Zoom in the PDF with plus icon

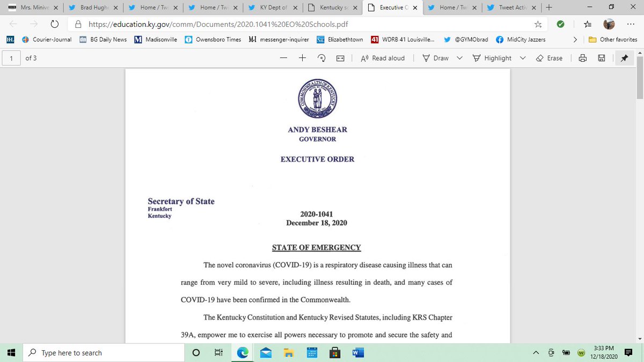coord(302,58)
